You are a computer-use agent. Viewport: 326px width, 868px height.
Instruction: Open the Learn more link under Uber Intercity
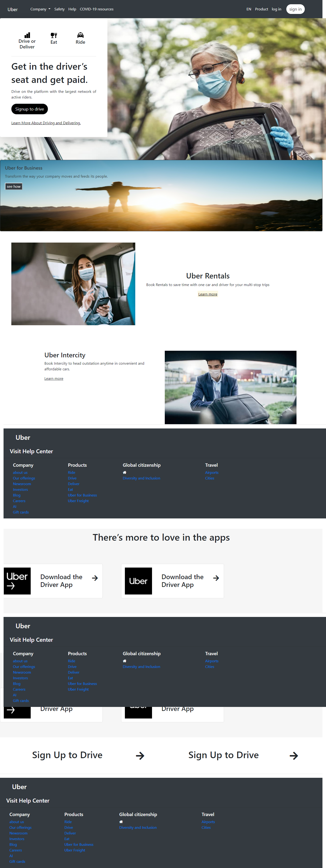[54, 378]
